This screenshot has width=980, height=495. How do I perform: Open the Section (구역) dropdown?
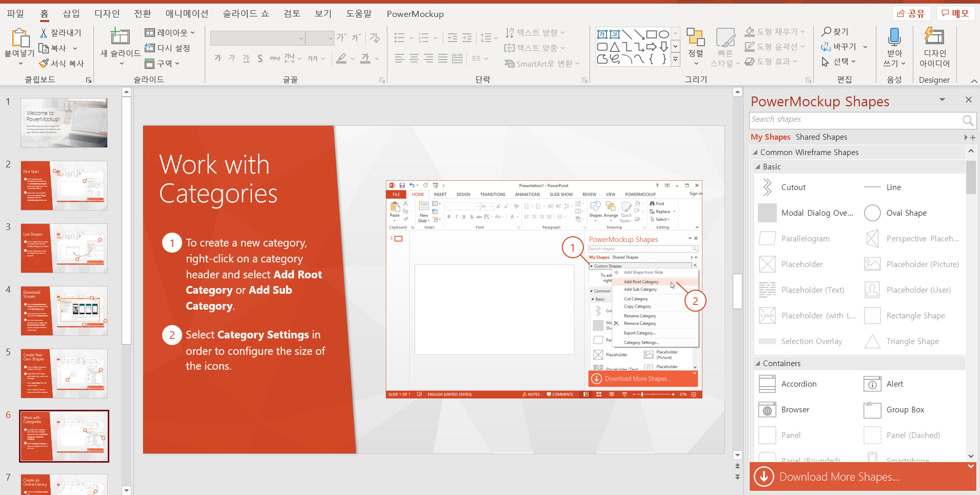162,63
